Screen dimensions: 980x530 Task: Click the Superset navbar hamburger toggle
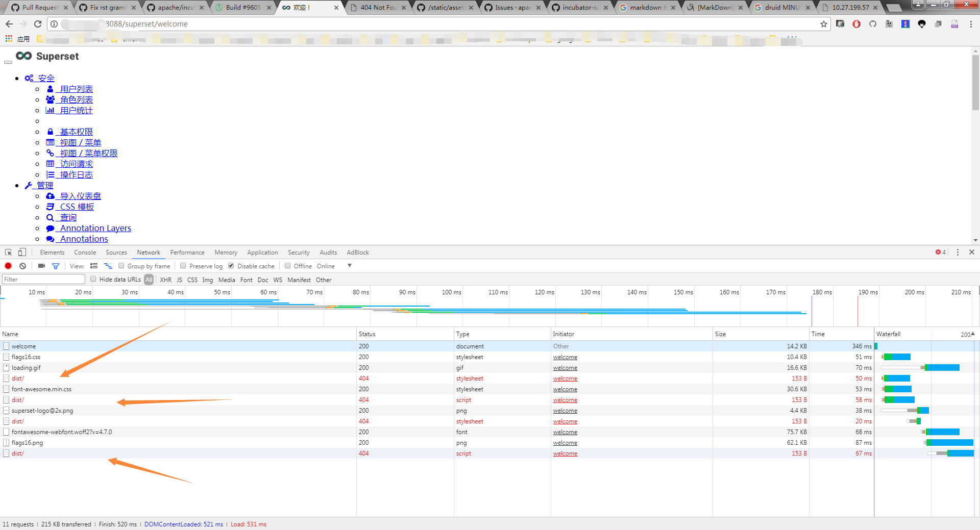coord(8,62)
